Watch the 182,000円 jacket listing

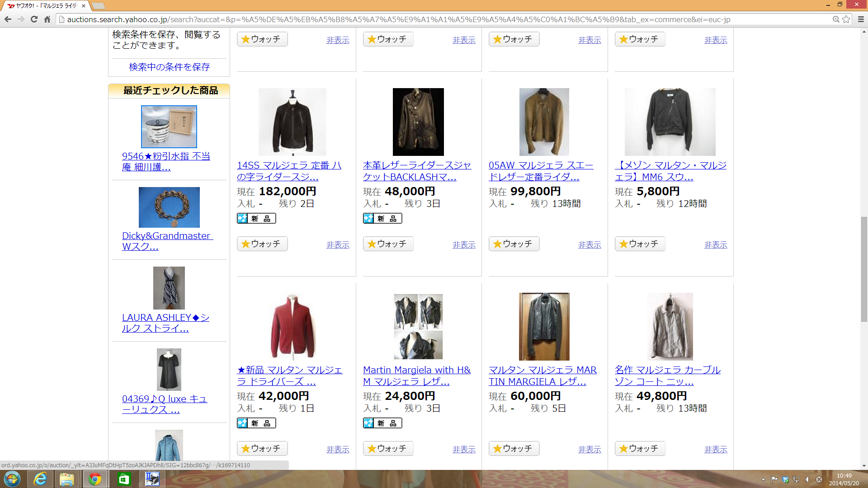262,244
